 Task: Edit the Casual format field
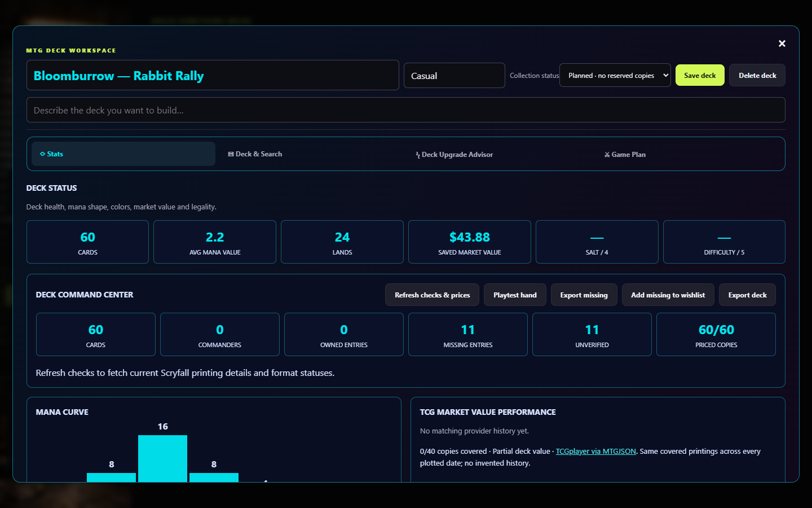pyautogui.click(x=454, y=76)
